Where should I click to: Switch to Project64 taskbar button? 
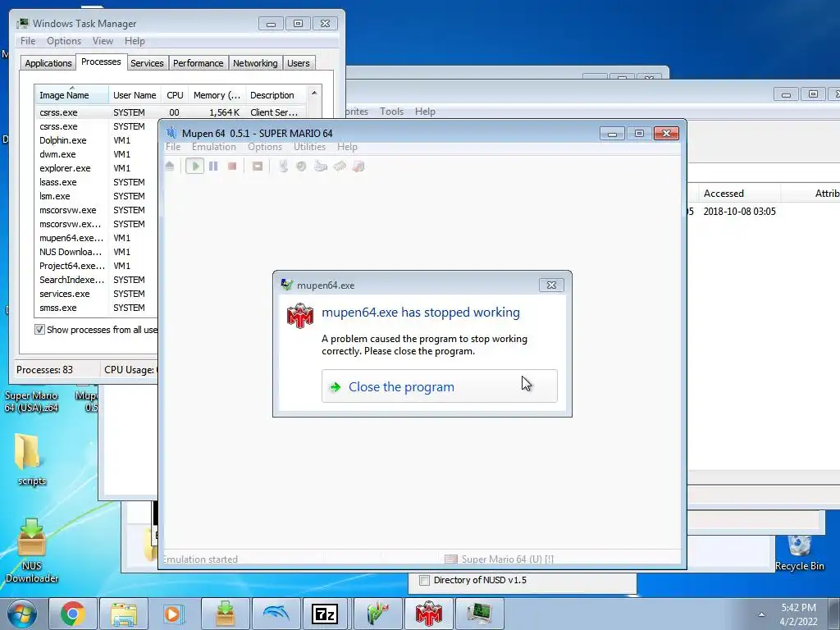pos(377,614)
